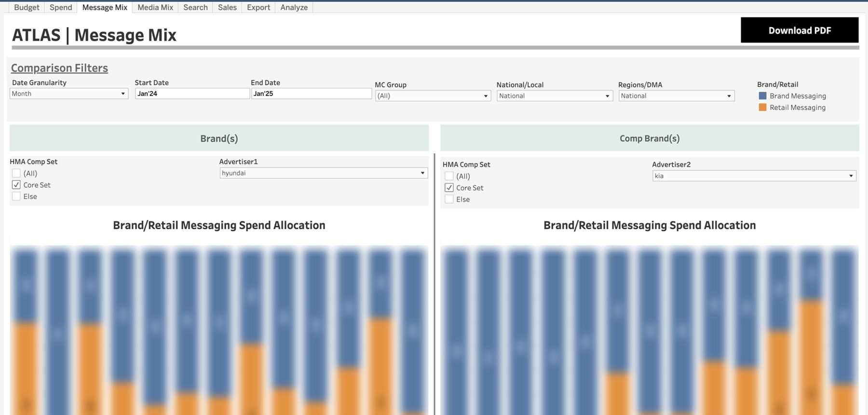Click the orange Retail Messaging legend swatch
Image resolution: width=868 pixels, height=415 pixels.
[762, 107]
